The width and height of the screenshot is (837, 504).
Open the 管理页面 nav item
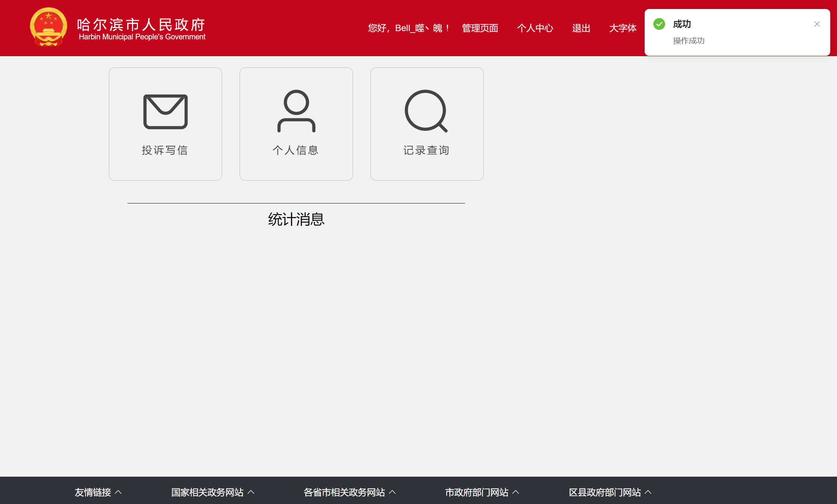pyautogui.click(x=480, y=28)
